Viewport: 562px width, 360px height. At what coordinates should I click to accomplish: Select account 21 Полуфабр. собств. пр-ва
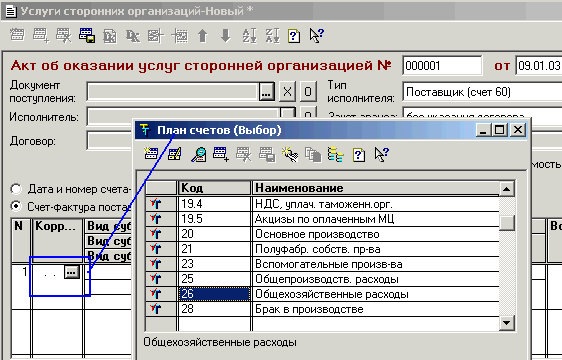322,249
